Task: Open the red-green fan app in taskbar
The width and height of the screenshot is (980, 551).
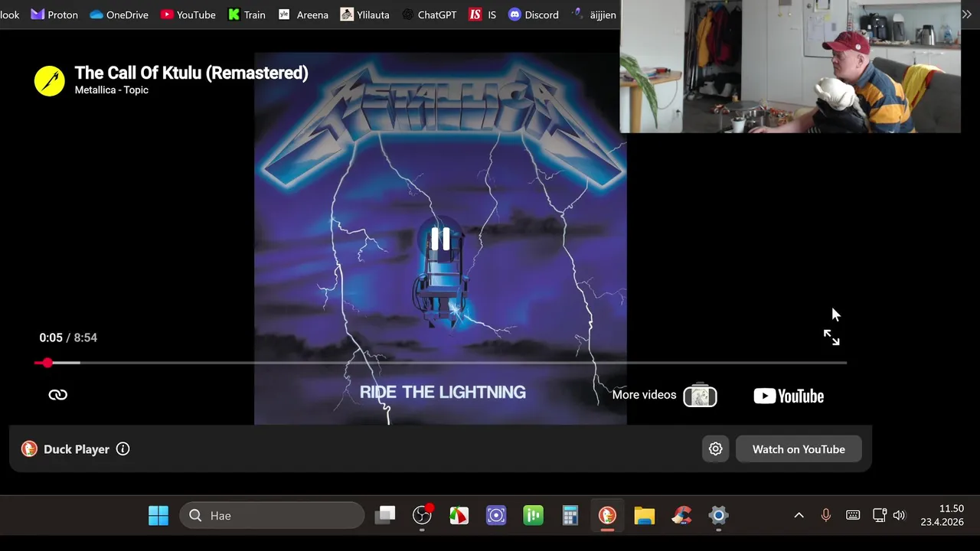Action: click(x=459, y=516)
